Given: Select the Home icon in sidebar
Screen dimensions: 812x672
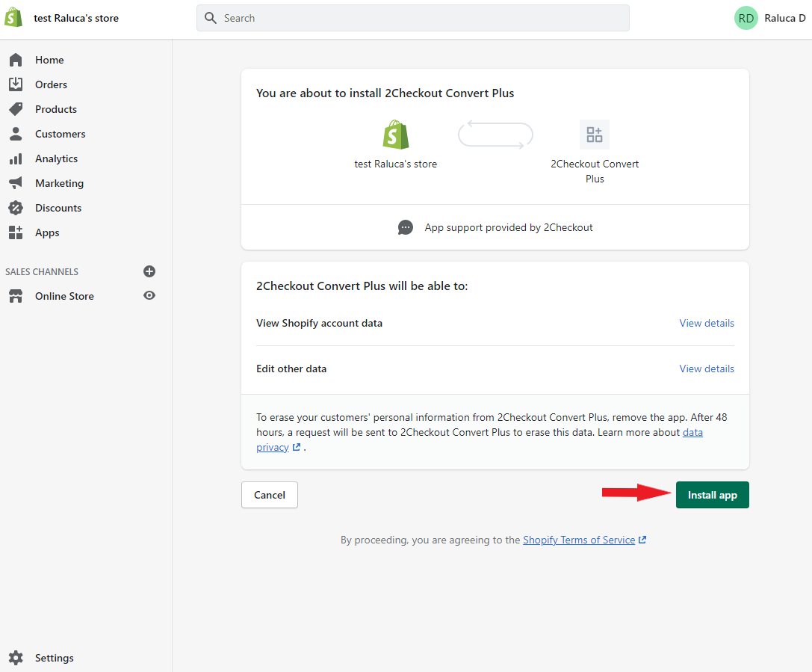Looking at the screenshot, I should (x=17, y=60).
